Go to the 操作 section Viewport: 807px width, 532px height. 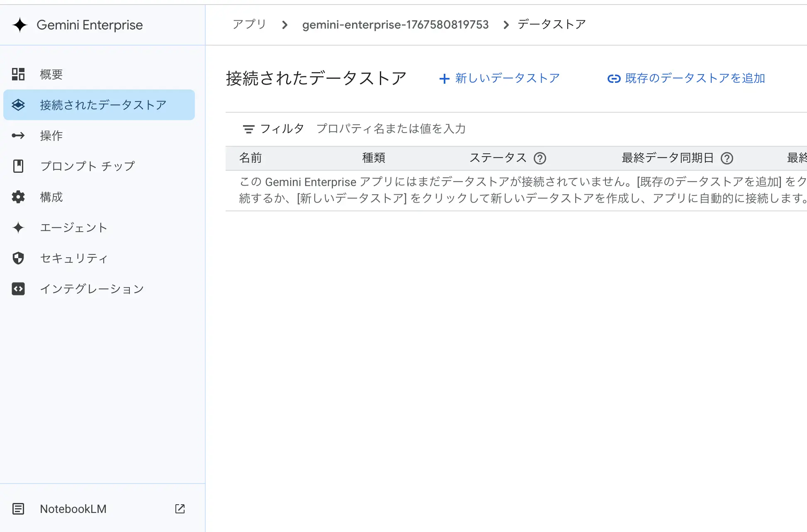(x=99, y=135)
